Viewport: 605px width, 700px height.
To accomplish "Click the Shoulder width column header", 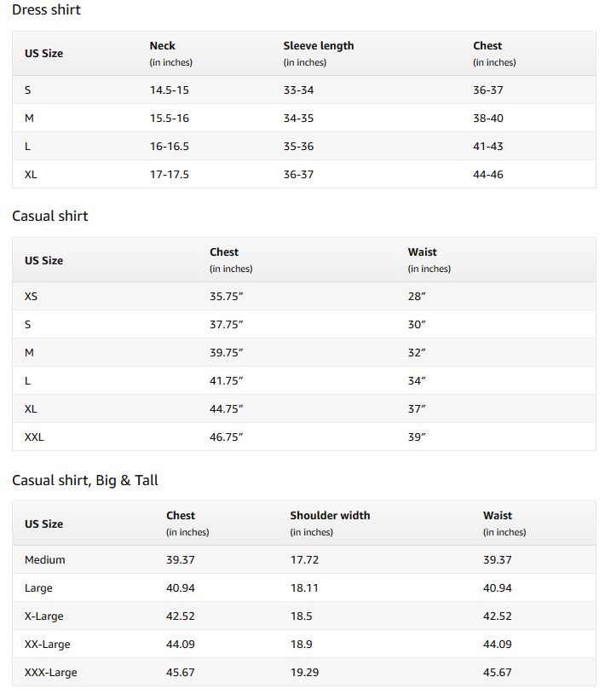I will 330,516.
